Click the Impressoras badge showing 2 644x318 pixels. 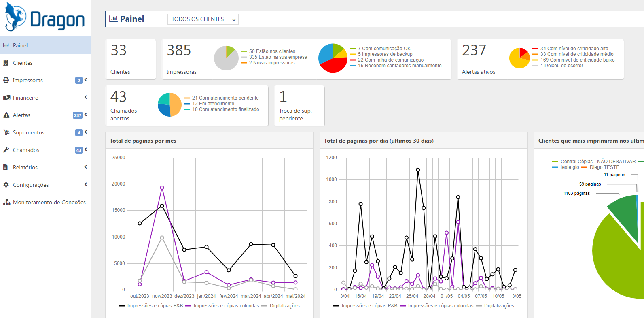[x=79, y=80]
